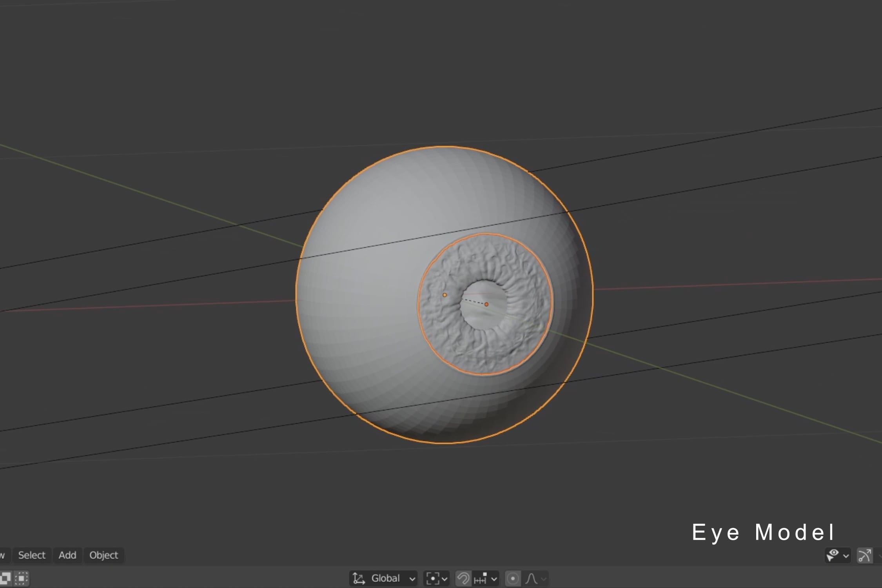Select the Proportional Editing icon
The width and height of the screenshot is (882, 588).
(513, 579)
